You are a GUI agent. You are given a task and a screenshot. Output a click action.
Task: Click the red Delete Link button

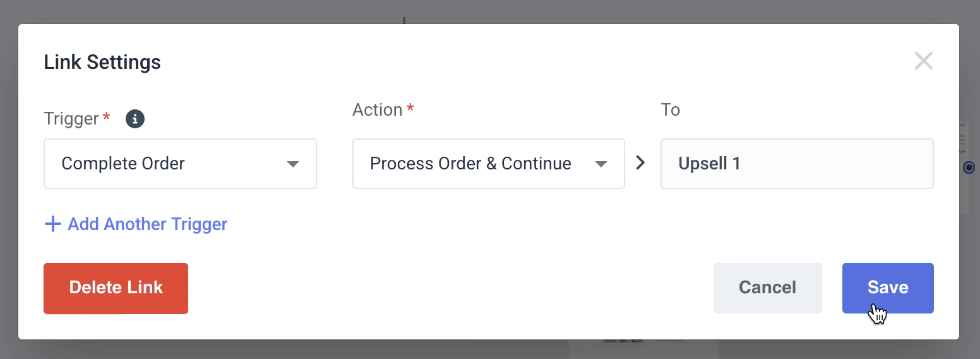pos(116,288)
